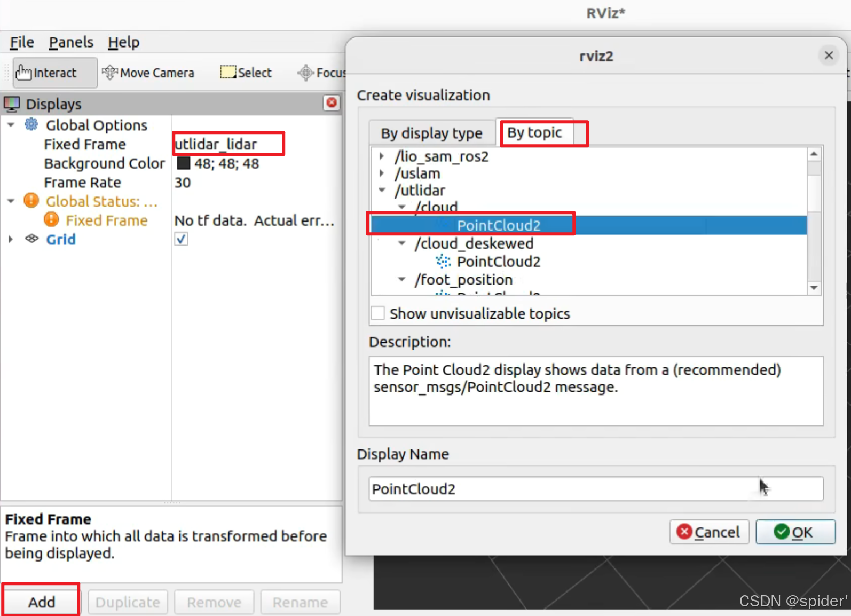Click topic list scrollbar up arrow

coord(814,154)
